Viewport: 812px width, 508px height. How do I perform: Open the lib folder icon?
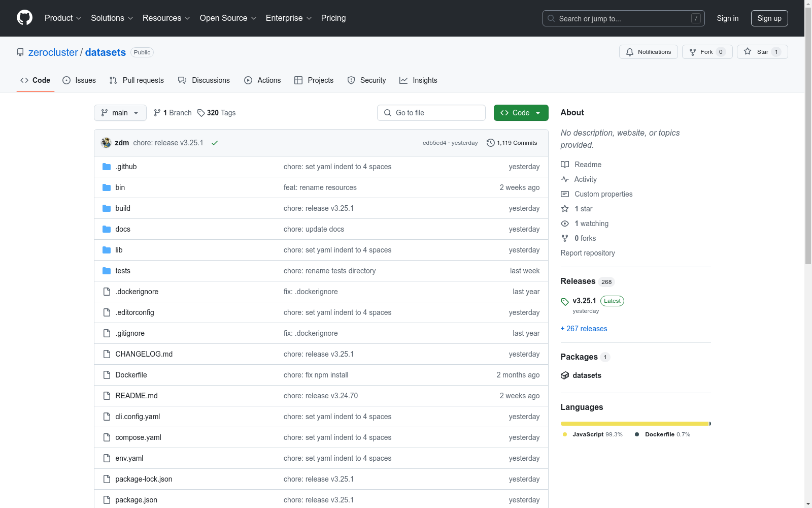coord(107,250)
